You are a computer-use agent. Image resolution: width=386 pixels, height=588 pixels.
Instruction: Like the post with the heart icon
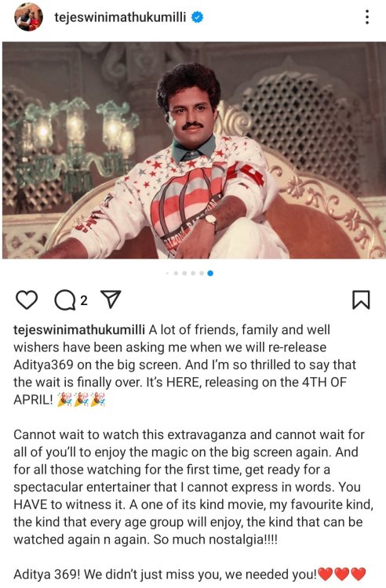27,300
